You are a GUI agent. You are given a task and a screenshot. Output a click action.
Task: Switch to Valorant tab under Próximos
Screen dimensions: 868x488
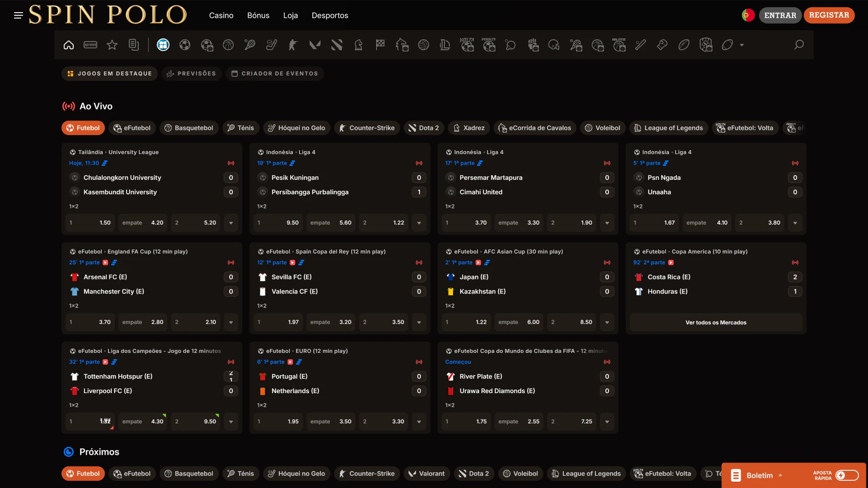[427, 474]
